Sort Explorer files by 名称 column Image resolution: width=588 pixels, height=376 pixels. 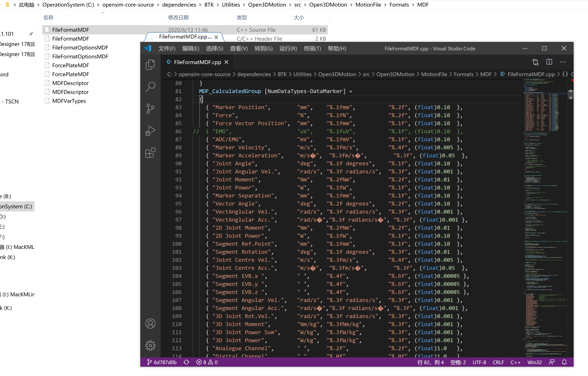click(104, 17)
